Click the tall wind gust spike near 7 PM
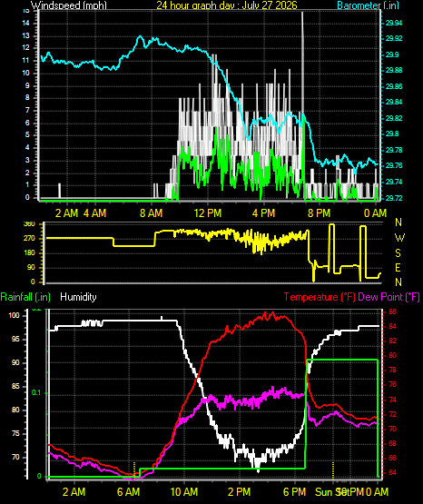This screenshot has width=423, height=504. point(302,64)
